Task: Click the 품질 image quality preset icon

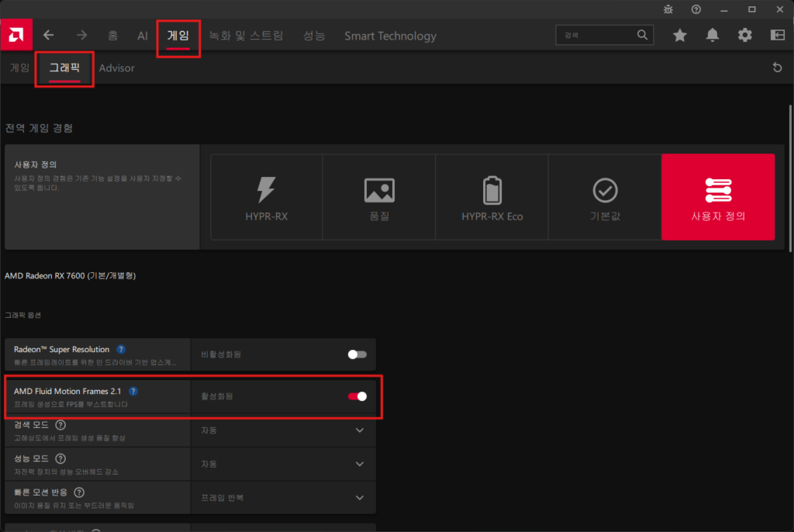Action: coord(378,188)
